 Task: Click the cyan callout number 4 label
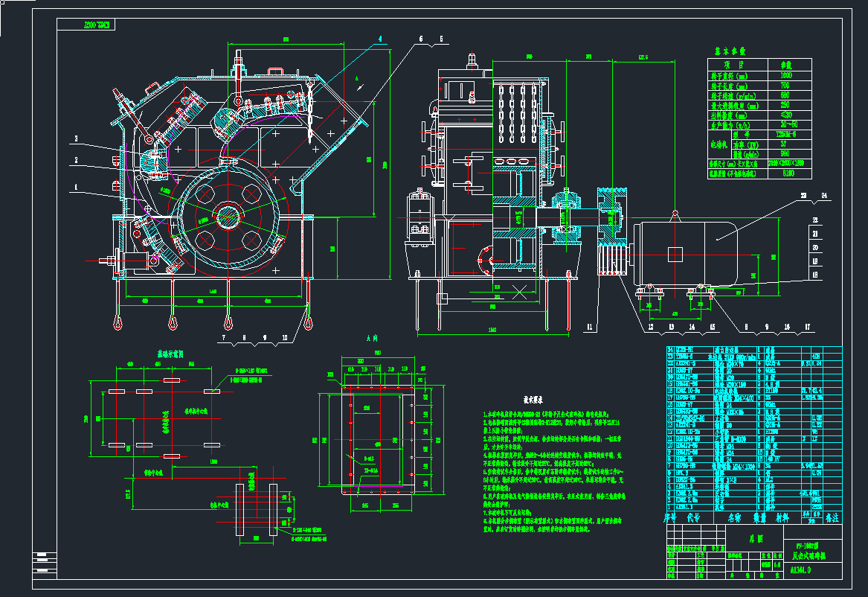(379, 39)
